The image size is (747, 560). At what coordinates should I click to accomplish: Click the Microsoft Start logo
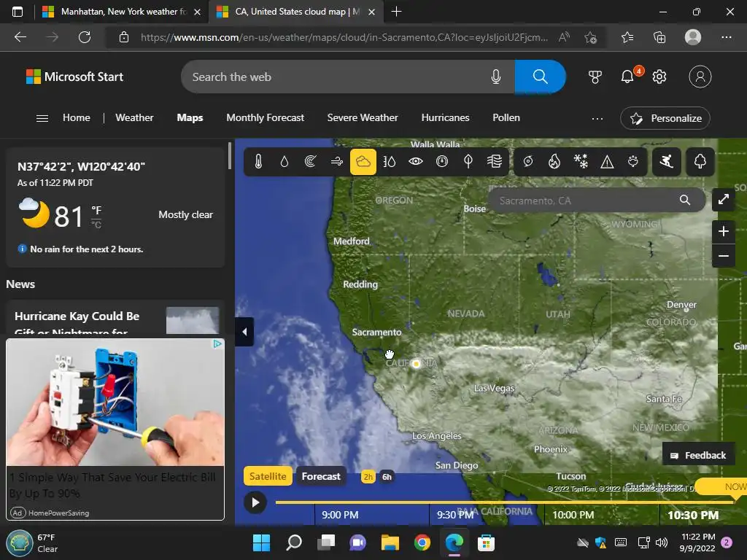pos(74,77)
